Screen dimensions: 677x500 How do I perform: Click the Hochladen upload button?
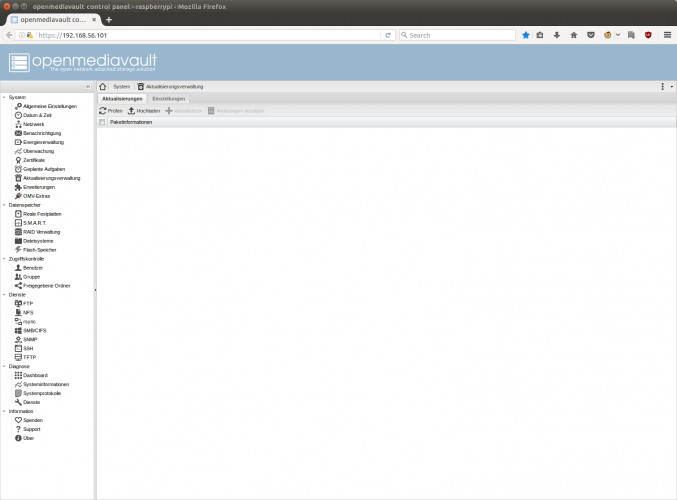coord(144,111)
